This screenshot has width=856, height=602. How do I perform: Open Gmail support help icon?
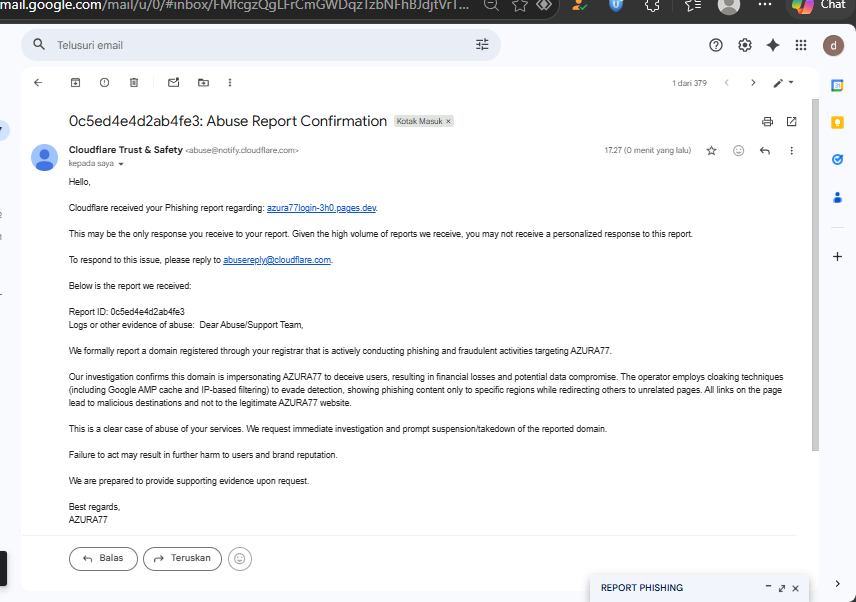tap(716, 45)
